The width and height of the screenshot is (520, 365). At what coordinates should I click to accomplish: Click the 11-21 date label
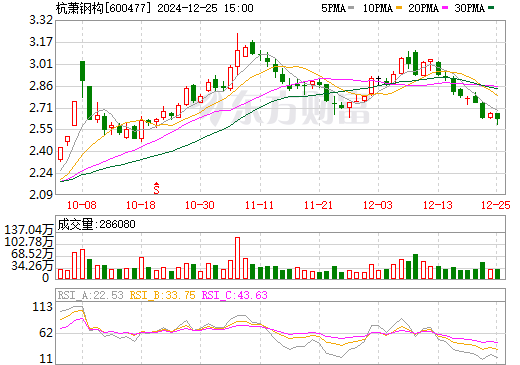pos(318,205)
